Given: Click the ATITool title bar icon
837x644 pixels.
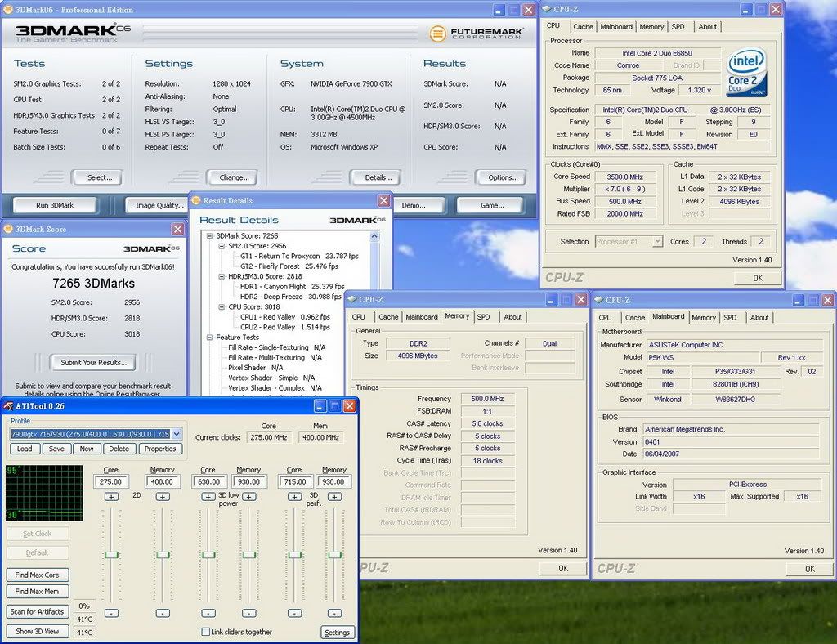Looking at the screenshot, I should pos(8,406).
